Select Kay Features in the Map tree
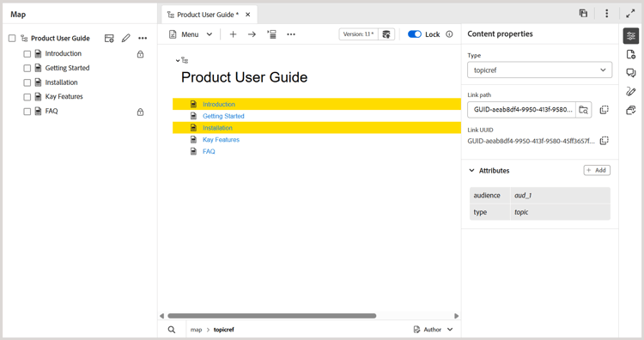Image resolution: width=644 pixels, height=340 pixels. (x=64, y=96)
